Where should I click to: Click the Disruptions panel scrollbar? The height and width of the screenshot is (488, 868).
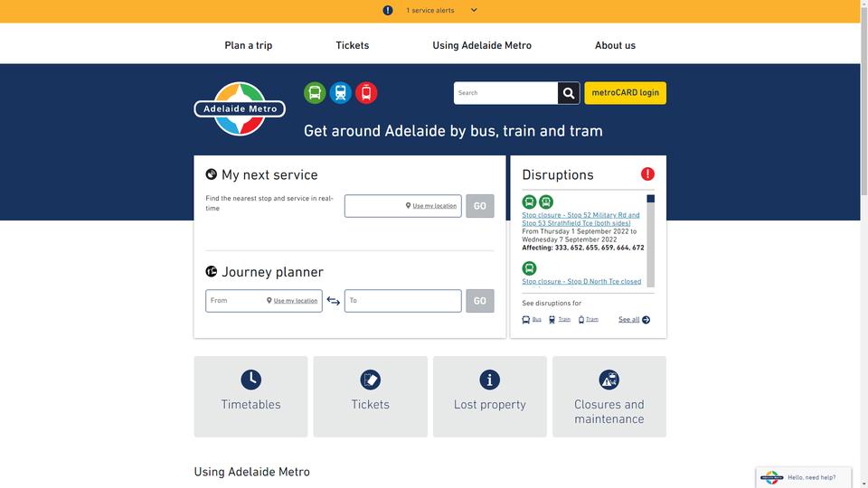tap(650, 240)
